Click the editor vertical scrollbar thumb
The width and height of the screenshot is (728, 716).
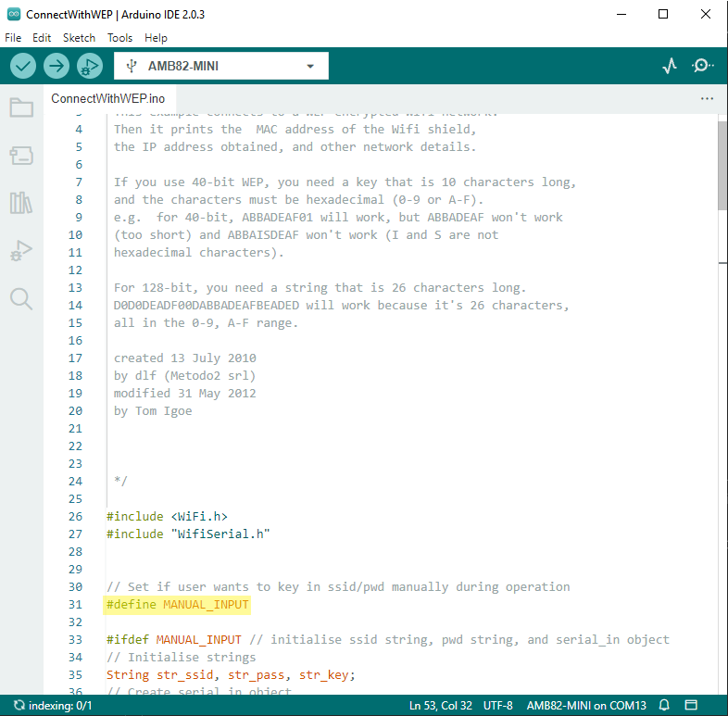[722, 165]
